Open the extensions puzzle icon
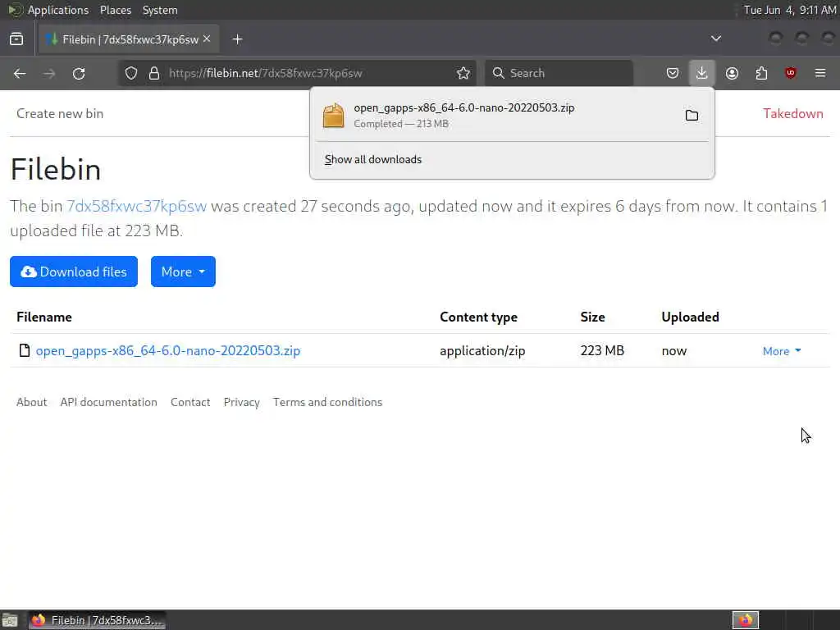This screenshot has height=630, width=840. tap(761, 73)
